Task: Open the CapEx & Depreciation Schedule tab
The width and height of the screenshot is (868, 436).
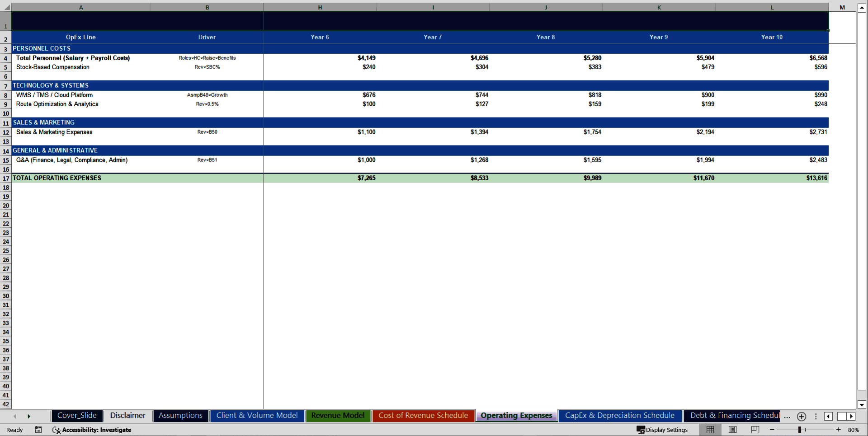Action: 620,415
